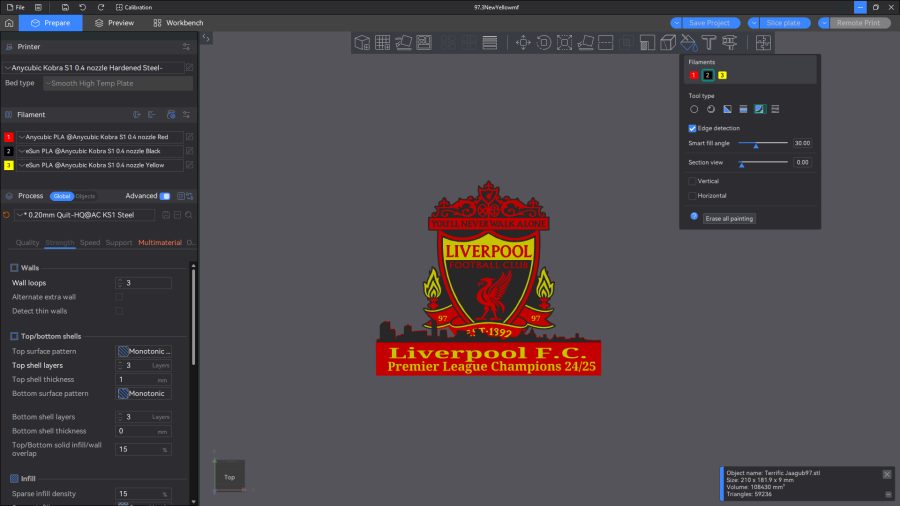Select yellow filament 3 in painting panel

pyautogui.click(x=722, y=75)
